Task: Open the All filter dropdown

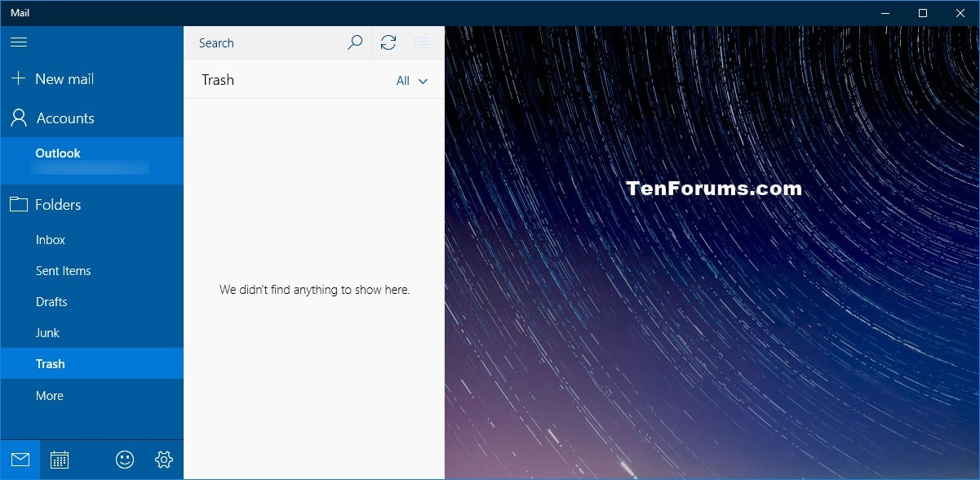Action: [x=412, y=80]
